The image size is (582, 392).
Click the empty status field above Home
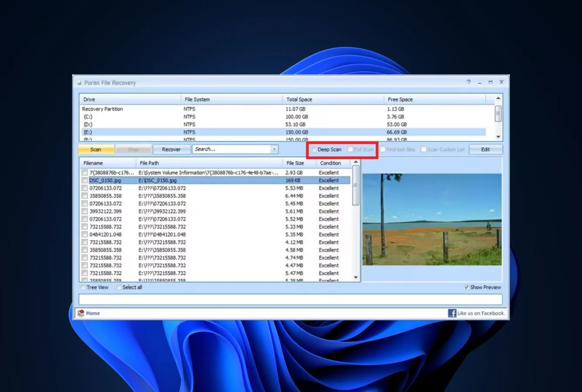(x=291, y=299)
